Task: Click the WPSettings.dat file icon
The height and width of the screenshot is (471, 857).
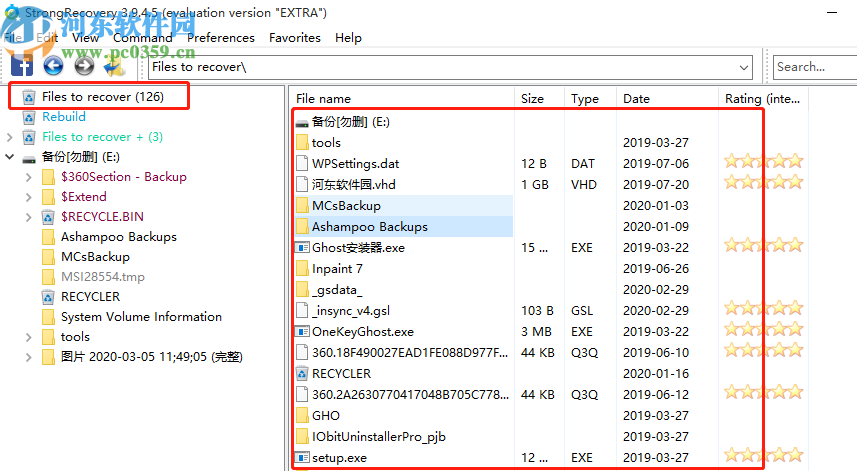Action: point(302,163)
